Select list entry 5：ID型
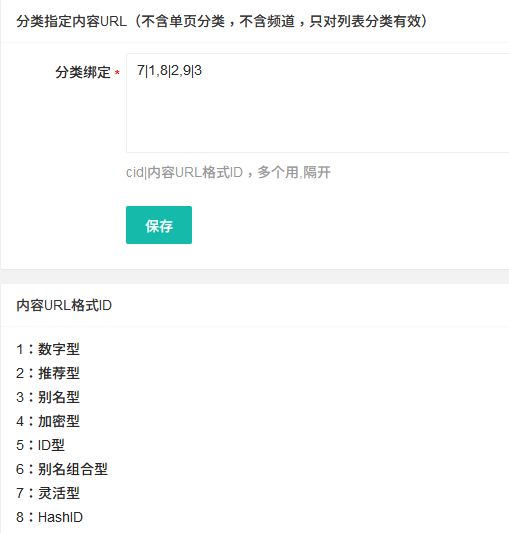The image size is (509, 533). [40, 445]
